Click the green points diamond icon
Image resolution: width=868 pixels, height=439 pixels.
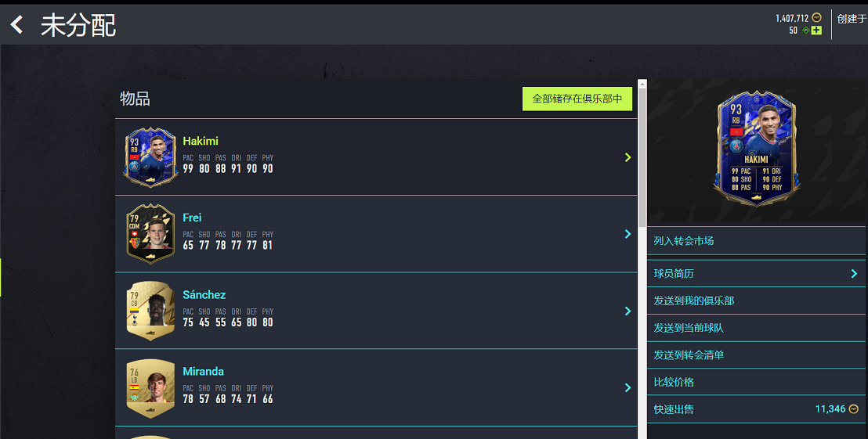806,31
